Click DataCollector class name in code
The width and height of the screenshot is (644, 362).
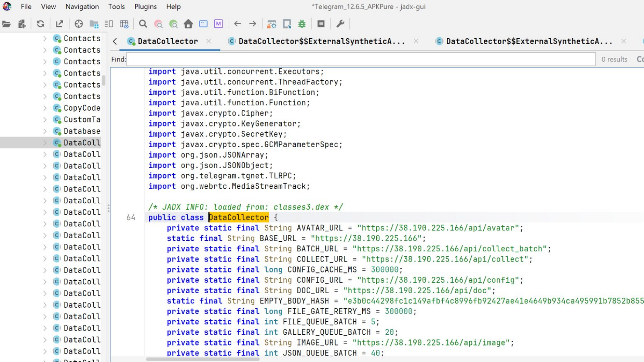coord(239,218)
